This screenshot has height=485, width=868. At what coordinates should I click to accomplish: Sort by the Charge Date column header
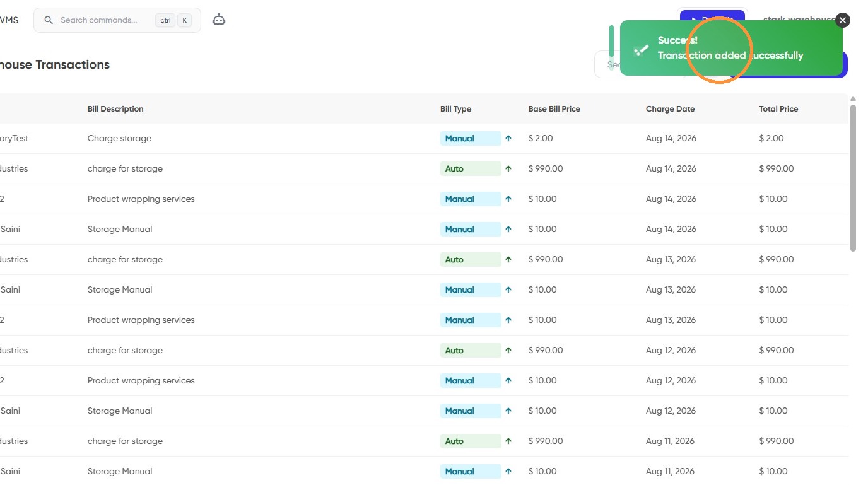point(670,108)
